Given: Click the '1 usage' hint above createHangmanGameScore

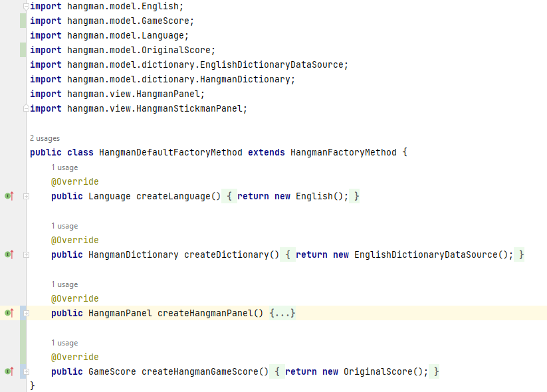Looking at the screenshot, I should pos(64,342).
